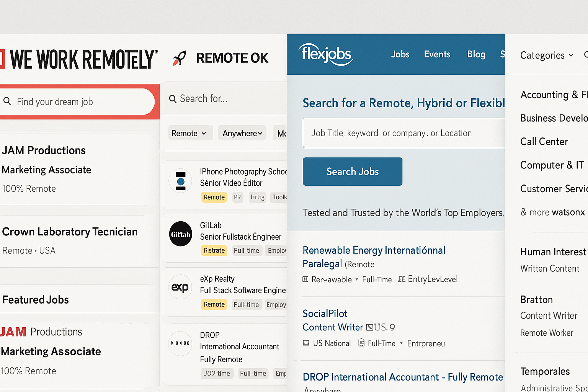
Task: Click the FlexJobs logo
Action: [x=325, y=54]
